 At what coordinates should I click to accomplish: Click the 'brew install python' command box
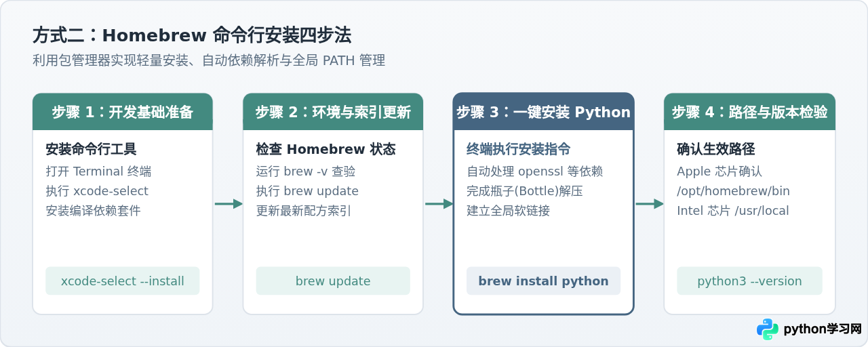coord(543,281)
